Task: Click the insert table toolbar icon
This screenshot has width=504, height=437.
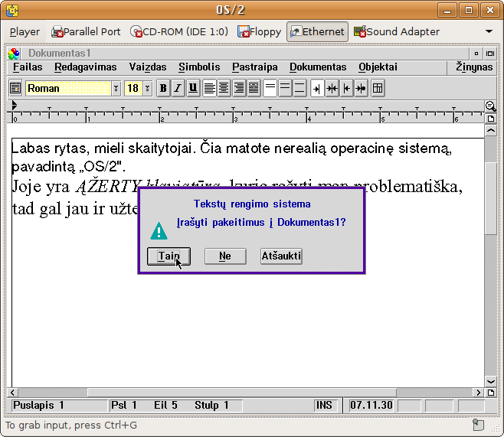Action: pos(378,88)
